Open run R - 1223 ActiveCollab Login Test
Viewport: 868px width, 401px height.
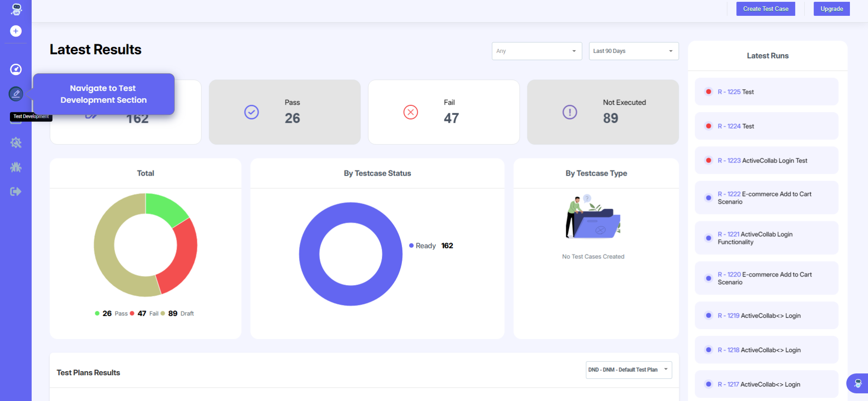click(x=762, y=161)
